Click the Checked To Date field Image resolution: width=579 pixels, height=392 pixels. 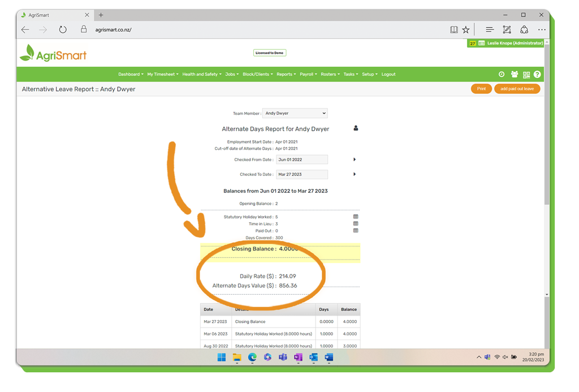[302, 174]
